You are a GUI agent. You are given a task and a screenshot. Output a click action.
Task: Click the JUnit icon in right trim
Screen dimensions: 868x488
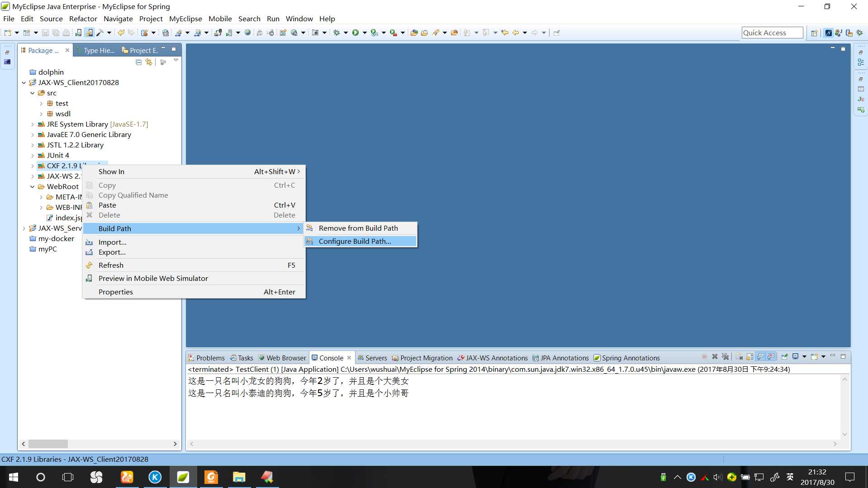click(861, 99)
